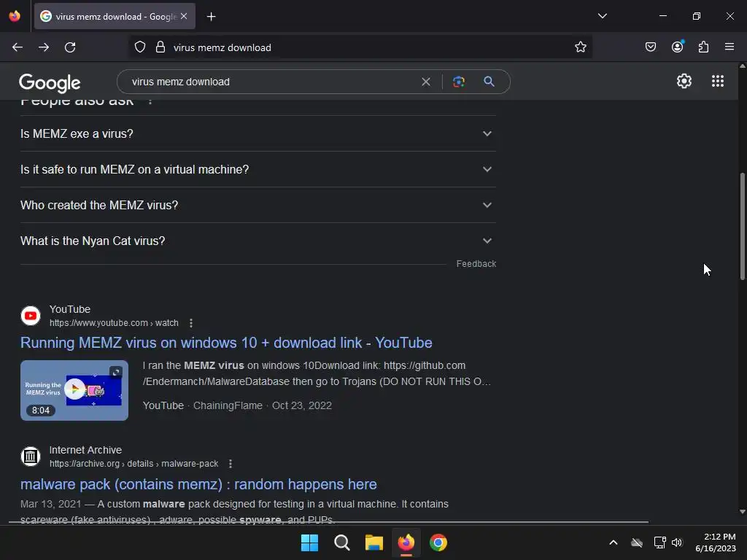
Task: Clear the Google search box text
Action: tap(426, 82)
